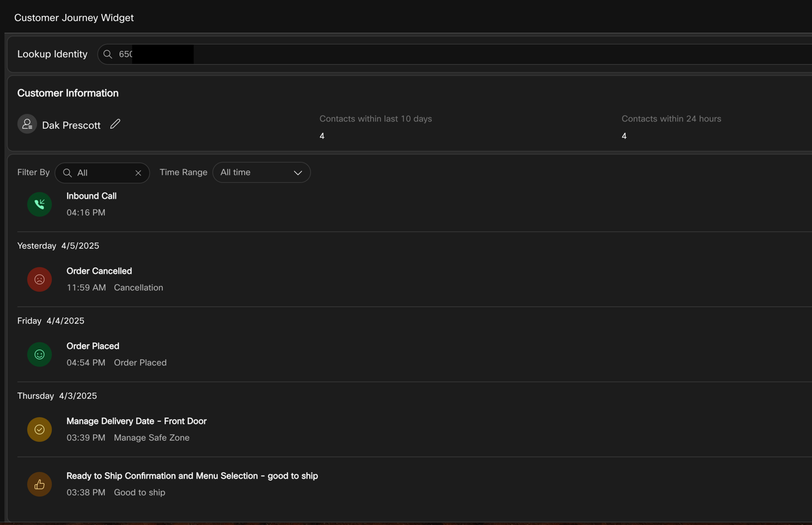The width and height of the screenshot is (812, 525).
Task: Open Ready to Ship Confirmation event title
Action: [x=192, y=476]
